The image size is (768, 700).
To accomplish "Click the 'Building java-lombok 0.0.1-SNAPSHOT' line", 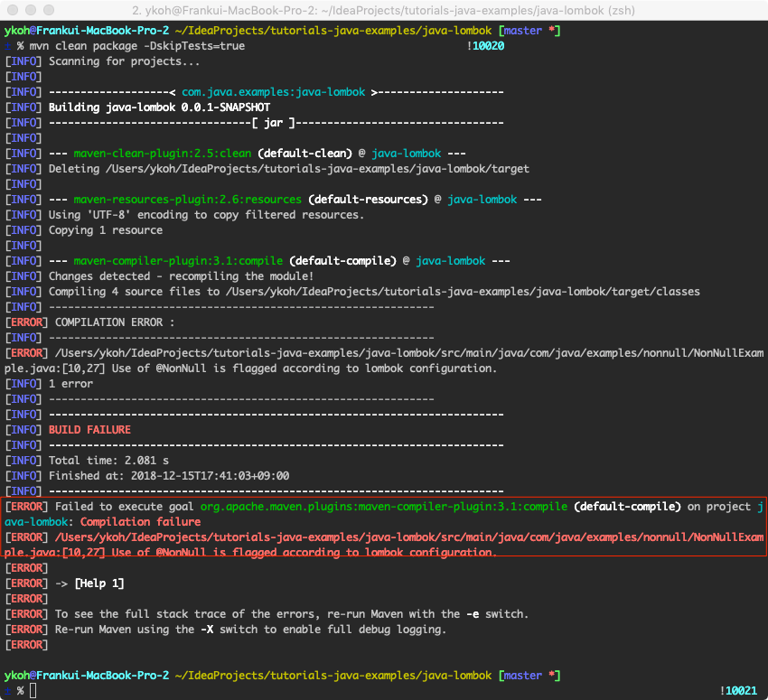I will click(159, 107).
